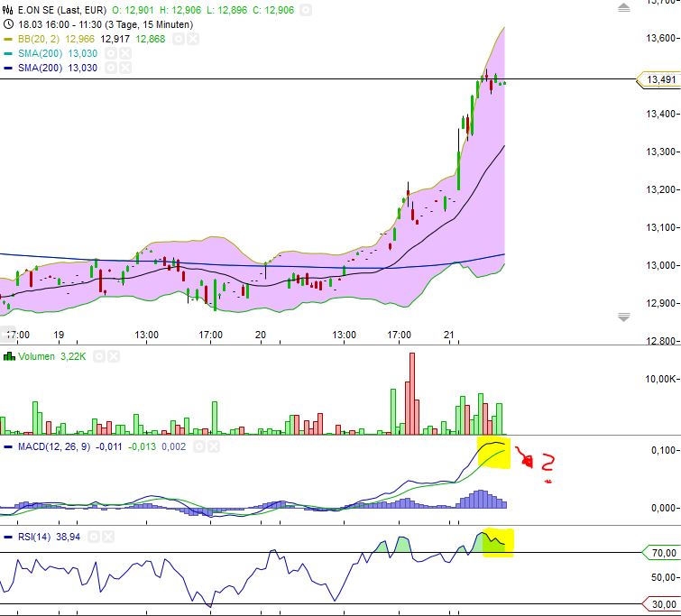Click the clock icon next to the date range
Image resolution: width=681 pixels, height=616 pixels.
pyautogui.click(x=8, y=23)
